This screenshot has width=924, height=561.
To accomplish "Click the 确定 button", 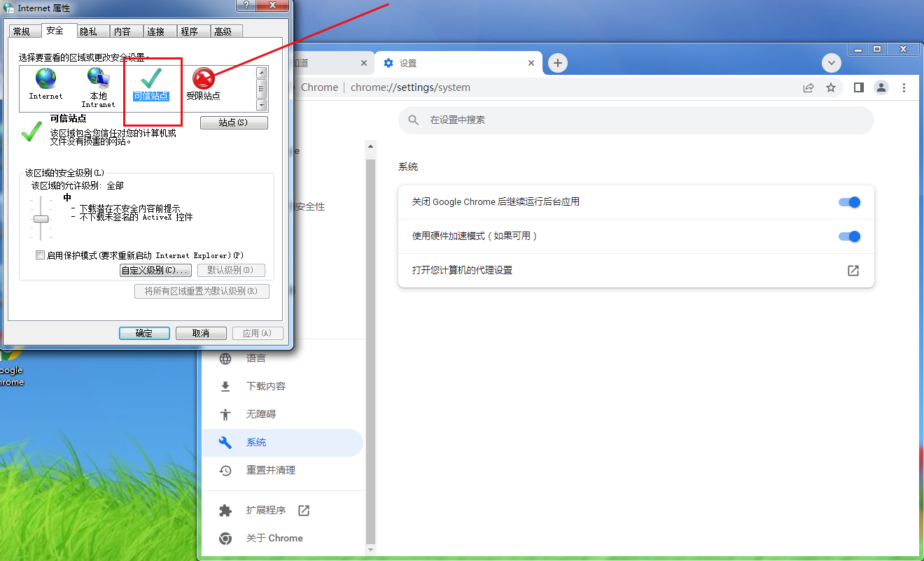I will 144,333.
